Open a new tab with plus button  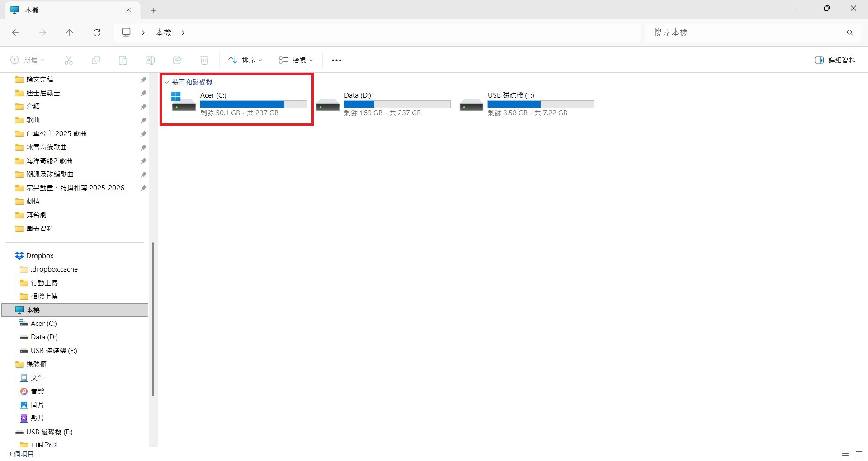pyautogui.click(x=154, y=10)
